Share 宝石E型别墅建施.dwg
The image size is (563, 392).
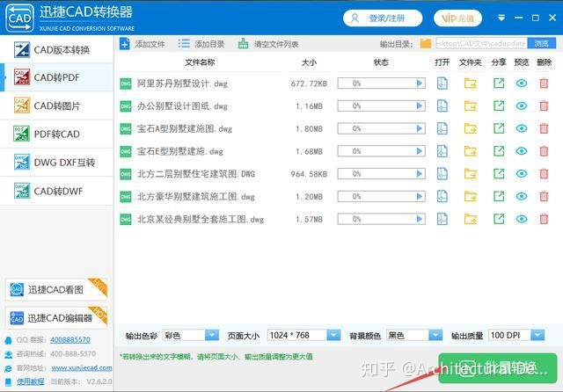point(499,151)
